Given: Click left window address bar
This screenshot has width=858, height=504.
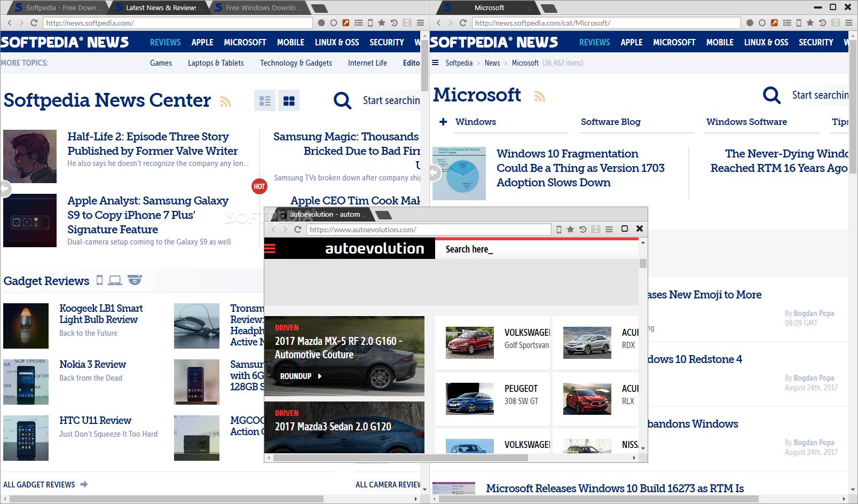Looking at the screenshot, I should (177, 23).
